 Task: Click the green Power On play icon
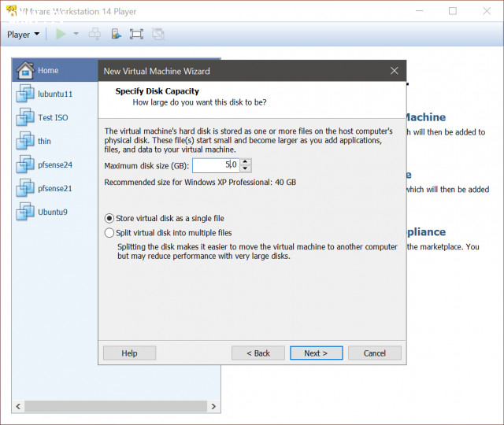click(x=61, y=34)
